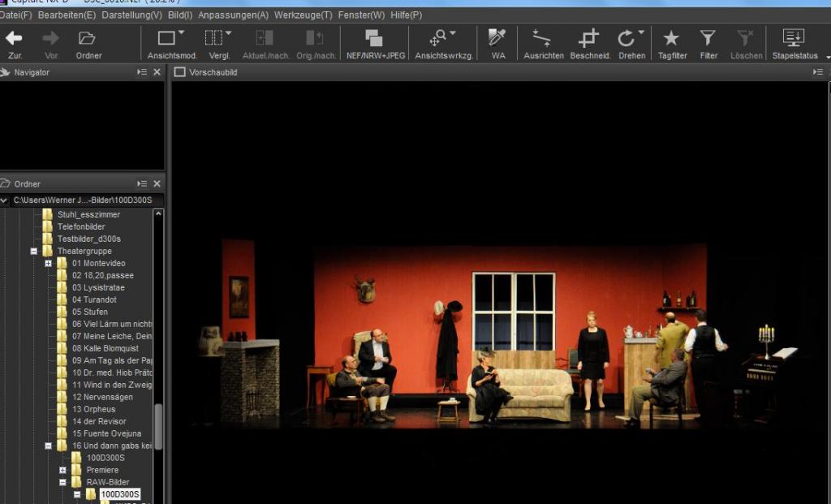Click the Orig./nach. toolbar icon
831x504 pixels.
(315, 38)
